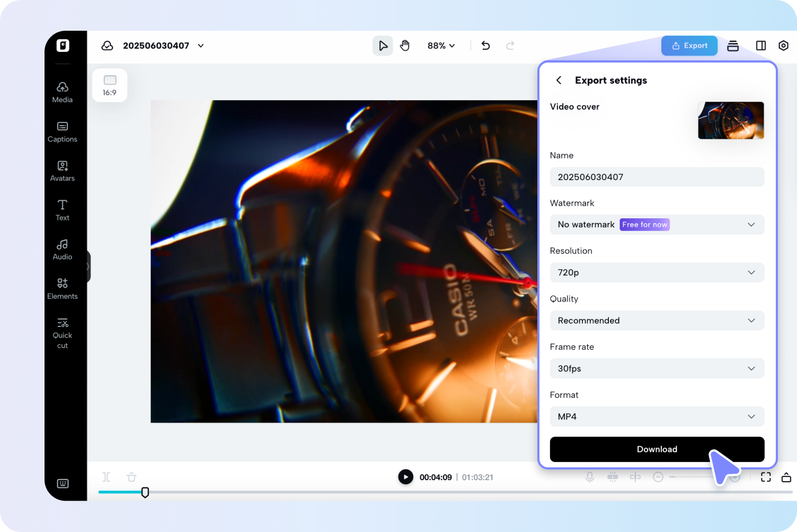
Task: Select the Quick cut tool
Action: pyautogui.click(x=62, y=332)
